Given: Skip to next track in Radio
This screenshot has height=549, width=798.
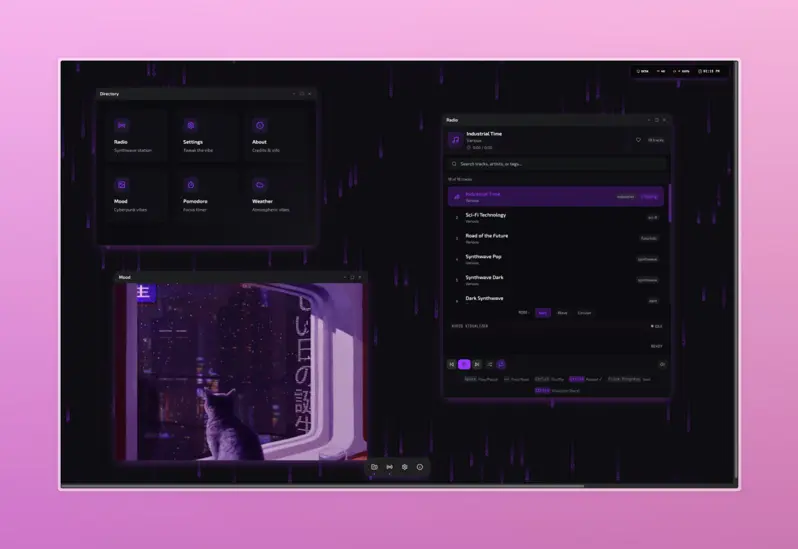Looking at the screenshot, I should point(477,364).
